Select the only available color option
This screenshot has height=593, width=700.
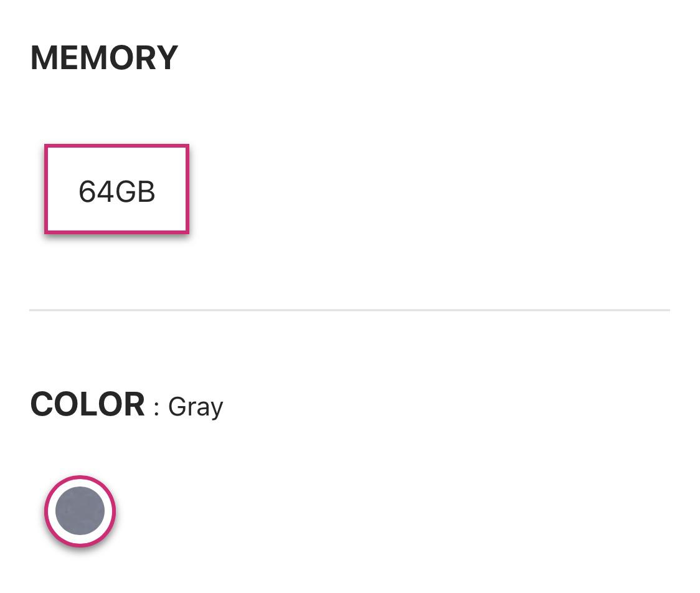coord(80,511)
